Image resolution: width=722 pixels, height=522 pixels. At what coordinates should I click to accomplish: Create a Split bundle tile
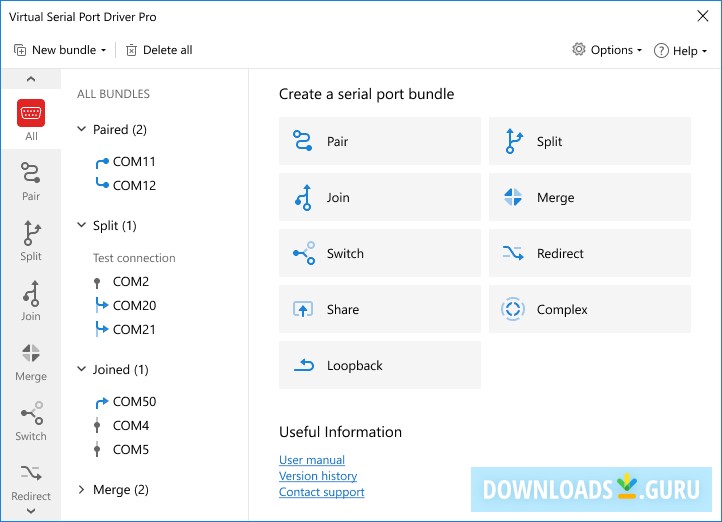[590, 141]
